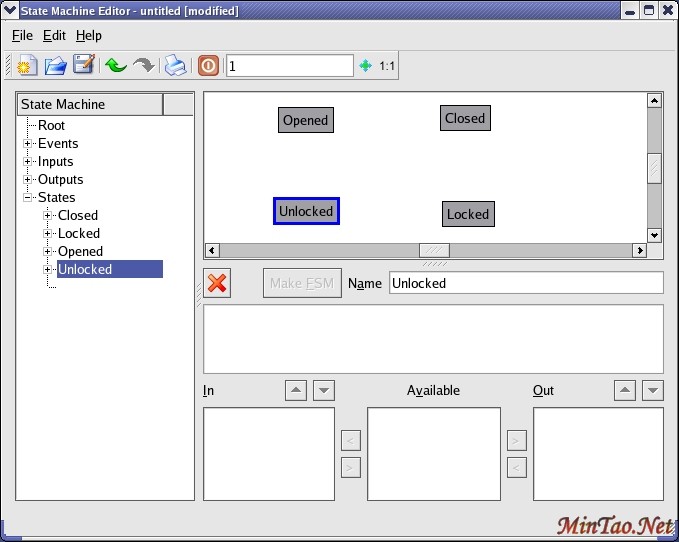The image size is (679, 542).
Task: Click the canvas horizontal scrollbar thumb
Action: pyautogui.click(x=434, y=250)
